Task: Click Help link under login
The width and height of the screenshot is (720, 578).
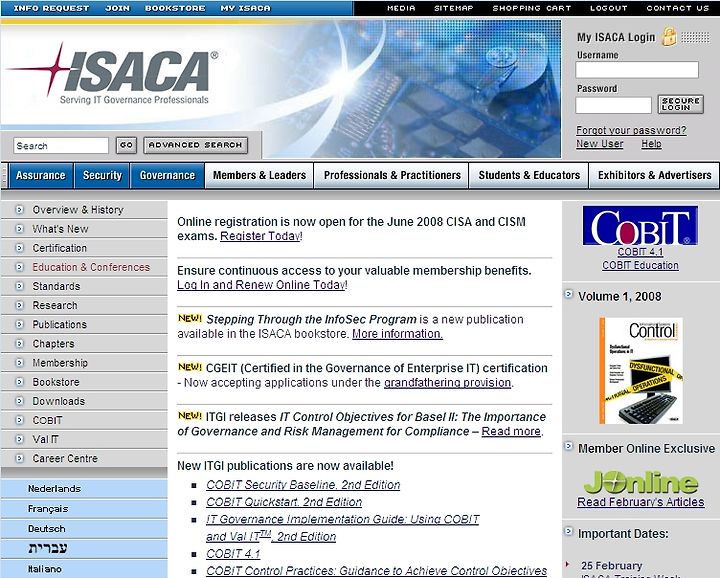Action: (652, 144)
